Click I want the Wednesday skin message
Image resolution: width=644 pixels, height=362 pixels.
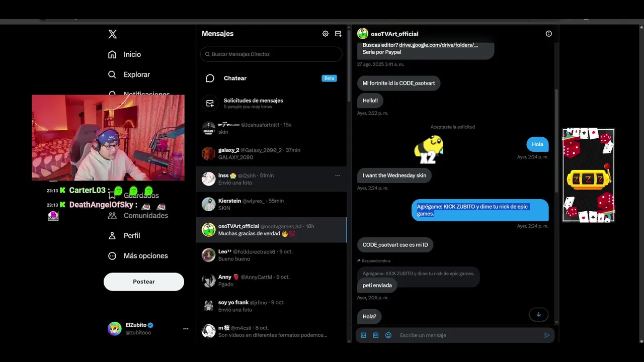394,175
